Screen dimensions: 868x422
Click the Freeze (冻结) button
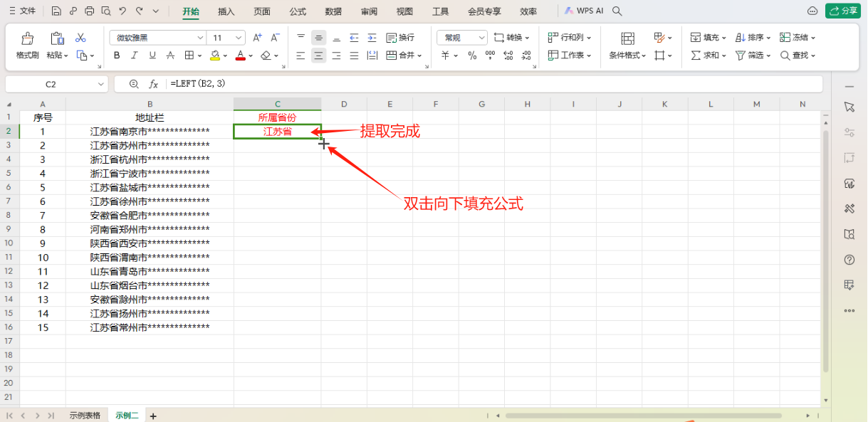tap(798, 38)
